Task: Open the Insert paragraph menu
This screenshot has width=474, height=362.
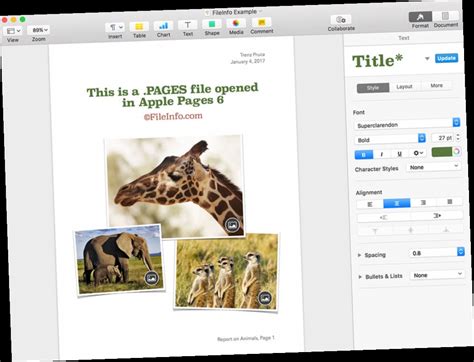Action: click(x=116, y=27)
